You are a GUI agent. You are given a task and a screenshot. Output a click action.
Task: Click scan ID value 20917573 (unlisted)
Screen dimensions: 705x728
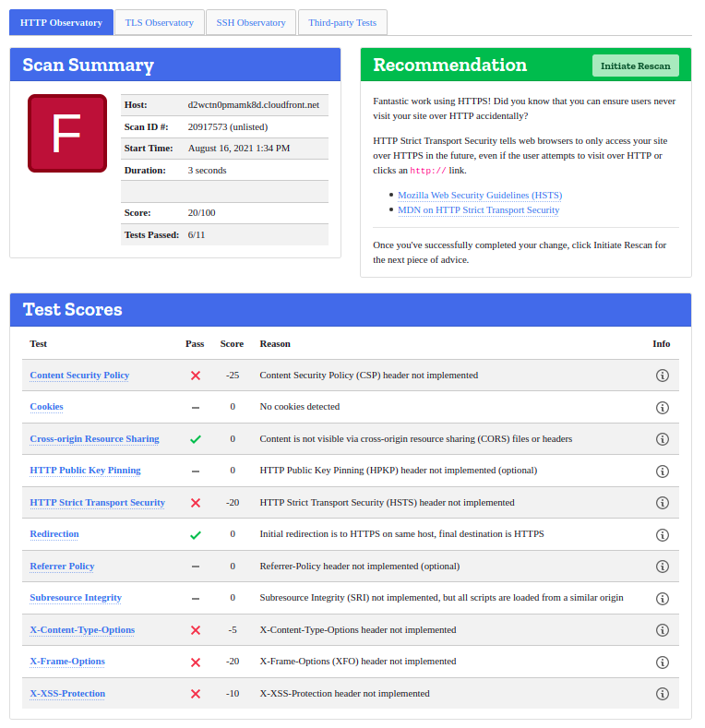click(228, 126)
